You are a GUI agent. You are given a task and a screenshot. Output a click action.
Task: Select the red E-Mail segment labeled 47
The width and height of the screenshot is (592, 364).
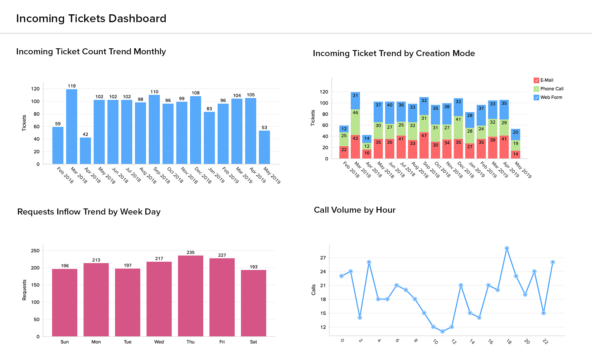click(x=424, y=146)
